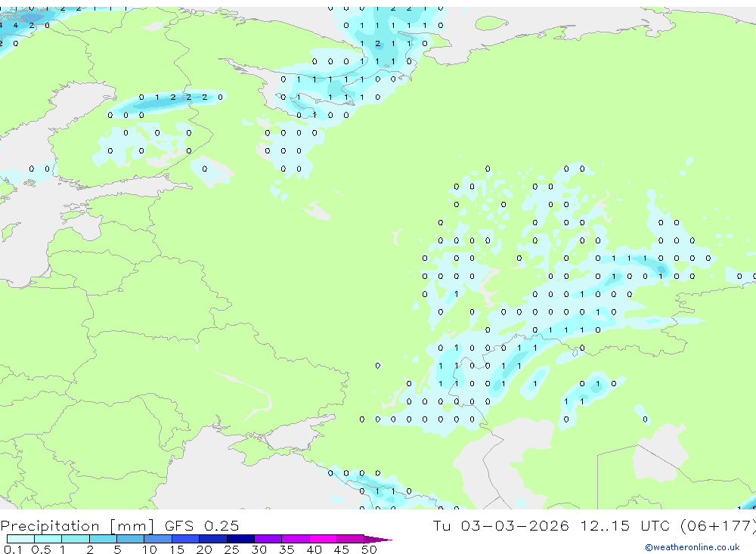Click the "Precipitation [mm]" title text
This screenshot has width=756, height=554.
pos(77,526)
